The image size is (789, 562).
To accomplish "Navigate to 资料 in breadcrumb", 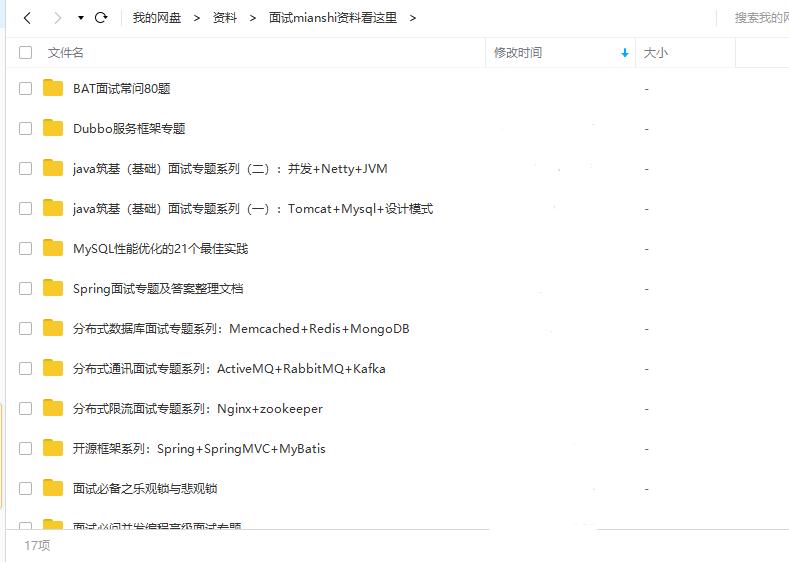I will click(224, 18).
